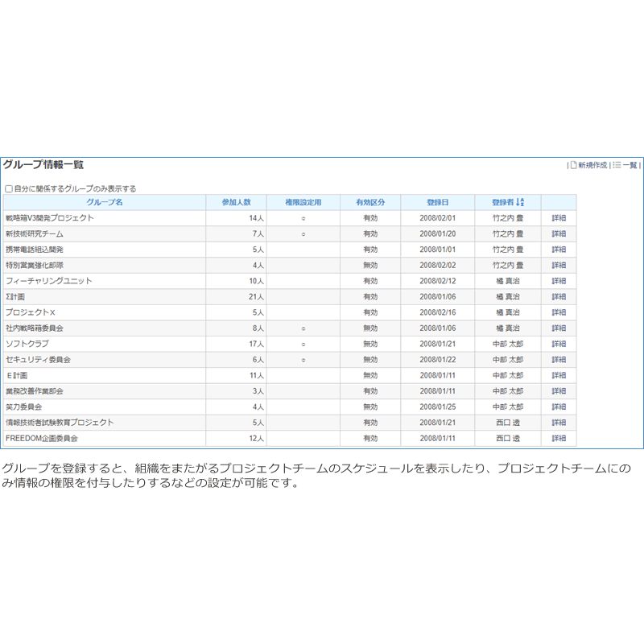Show 詳細 for プロジェクトX

coord(559,312)
